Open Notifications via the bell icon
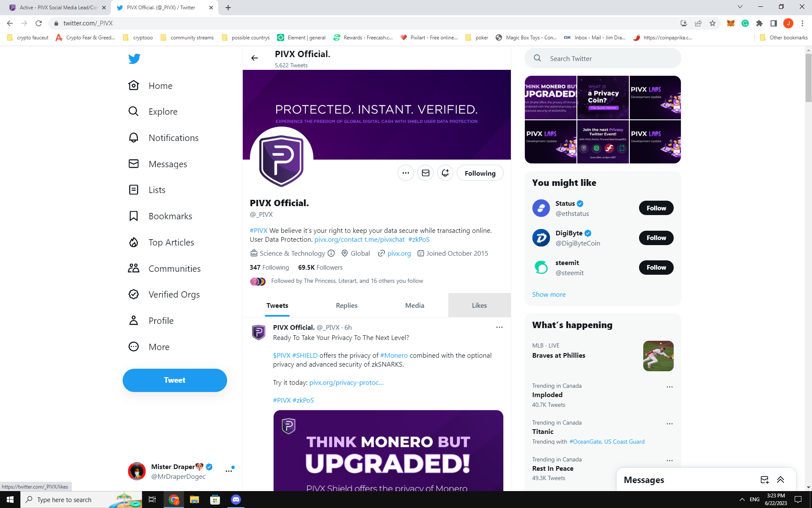This screenshot has height=508, width=812. coord(134,138)
